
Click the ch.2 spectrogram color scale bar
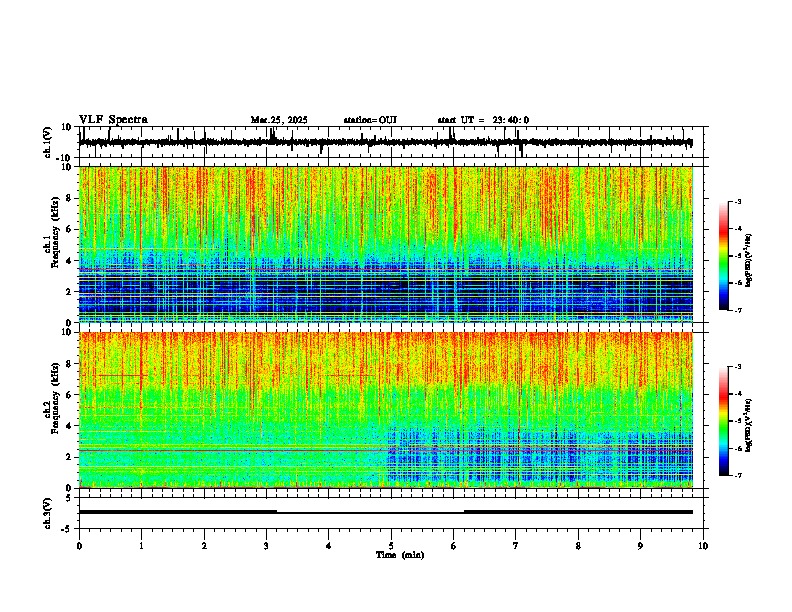tap(724, 421)
